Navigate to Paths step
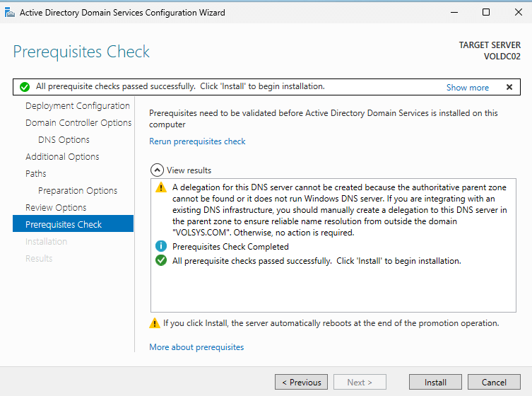 [36, 174]
